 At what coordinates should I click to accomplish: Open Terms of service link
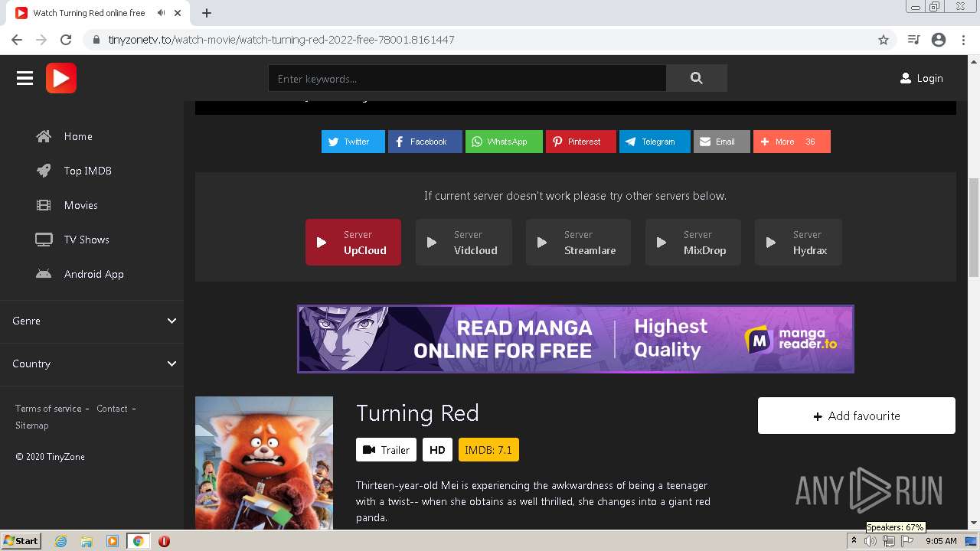(x=48, y=409)
